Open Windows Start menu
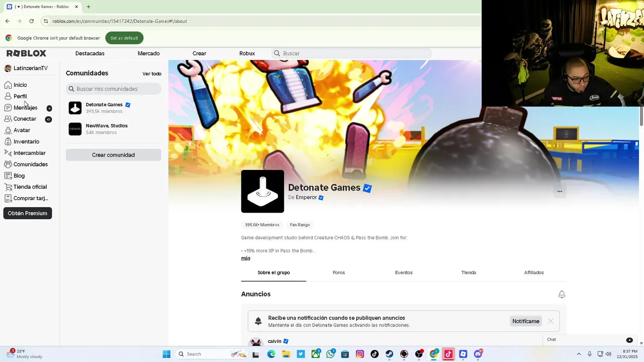644x362 pixels. (x=167, y=354)
